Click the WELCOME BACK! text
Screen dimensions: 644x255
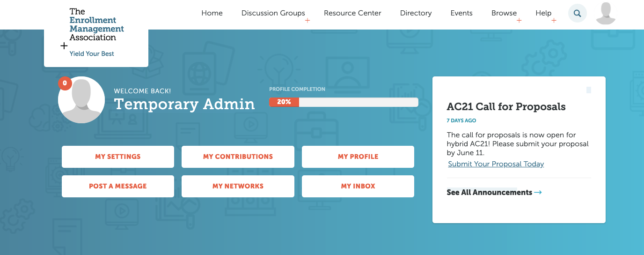pos(143,91)
